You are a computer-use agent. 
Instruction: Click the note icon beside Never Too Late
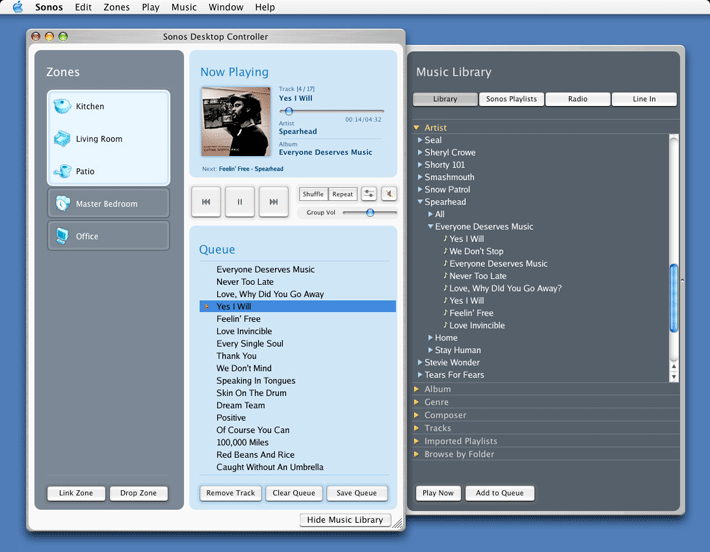tap(445, 276)
